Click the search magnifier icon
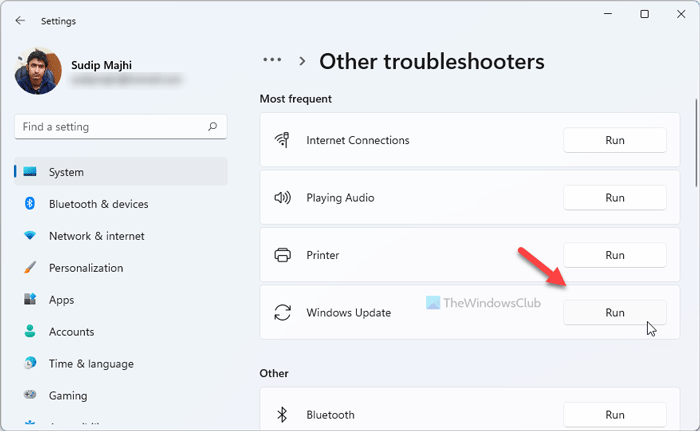700x431 pixels. click(212, 127)
